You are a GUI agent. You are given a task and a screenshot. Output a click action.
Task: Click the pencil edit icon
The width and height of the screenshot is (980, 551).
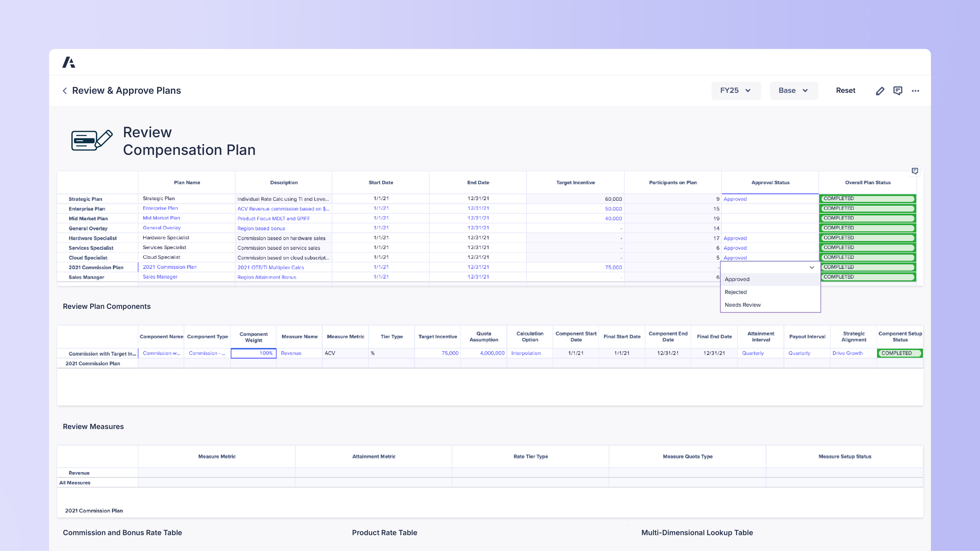pos(880,91)
